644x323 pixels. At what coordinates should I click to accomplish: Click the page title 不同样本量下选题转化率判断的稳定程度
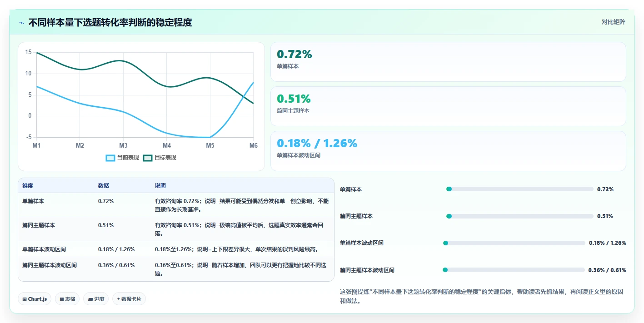click(x=110, y=22)
